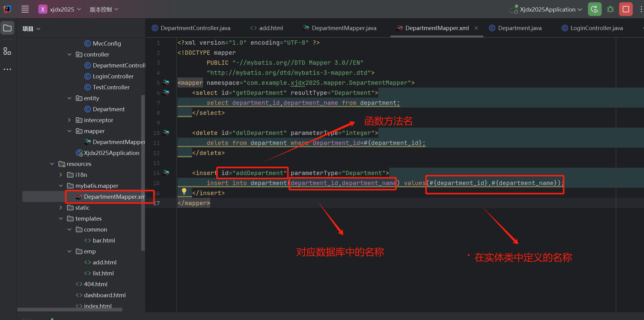Screen dimensions: 644x320
Task: Select bar.html in project tree
Action: pos(100,240)
